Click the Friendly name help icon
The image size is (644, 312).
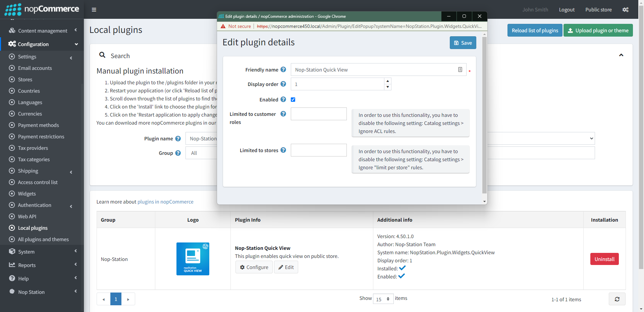click(x=283, y=70)
